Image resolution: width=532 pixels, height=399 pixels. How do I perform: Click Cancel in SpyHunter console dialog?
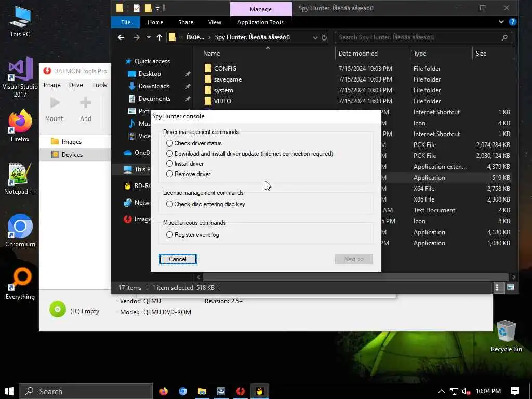[178, 259]
